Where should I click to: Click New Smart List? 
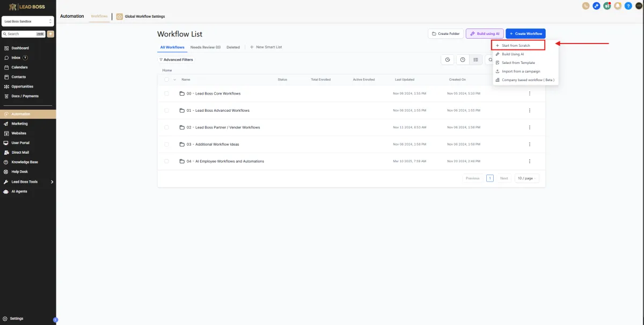pos(266,47)
